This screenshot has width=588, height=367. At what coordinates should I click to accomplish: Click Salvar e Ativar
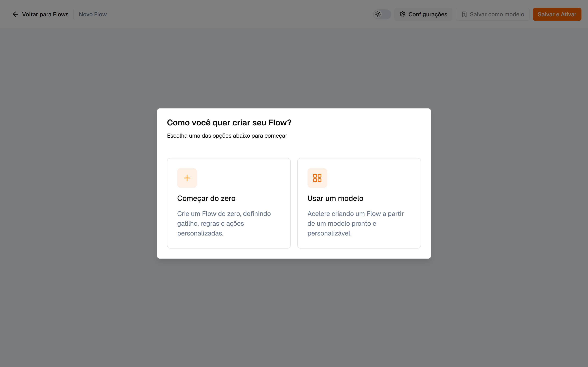[557, 14]
